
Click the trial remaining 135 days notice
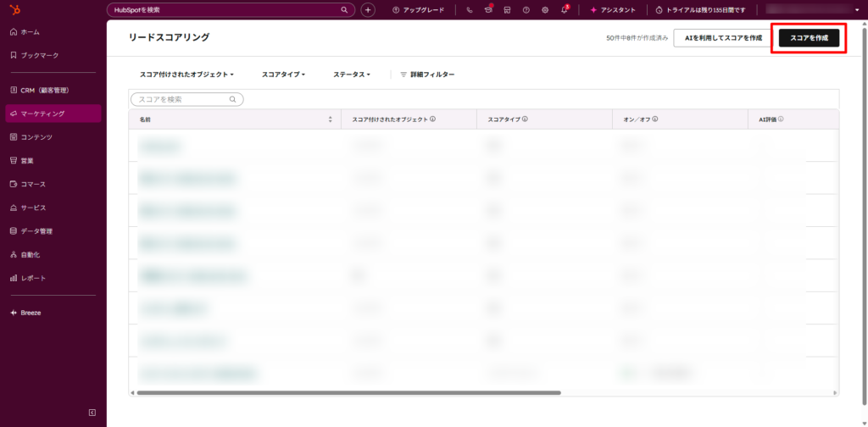point(701,10)
